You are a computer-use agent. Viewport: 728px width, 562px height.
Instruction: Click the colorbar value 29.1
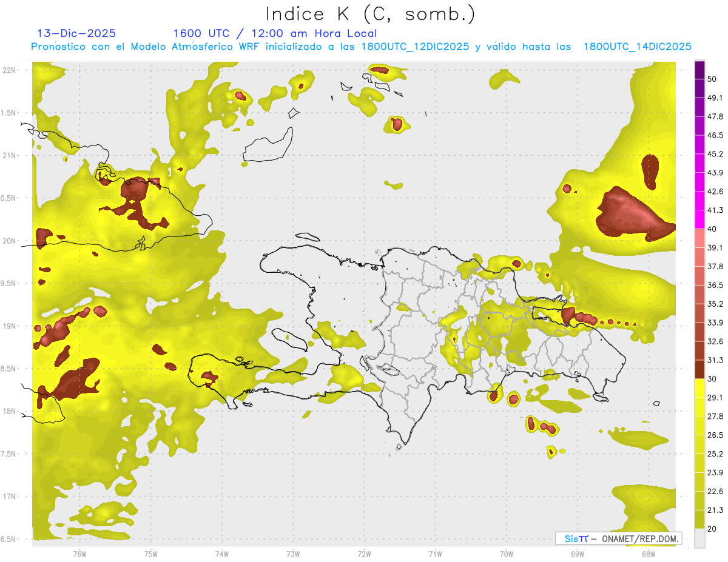pyautogui.click(x=715, y=398)
